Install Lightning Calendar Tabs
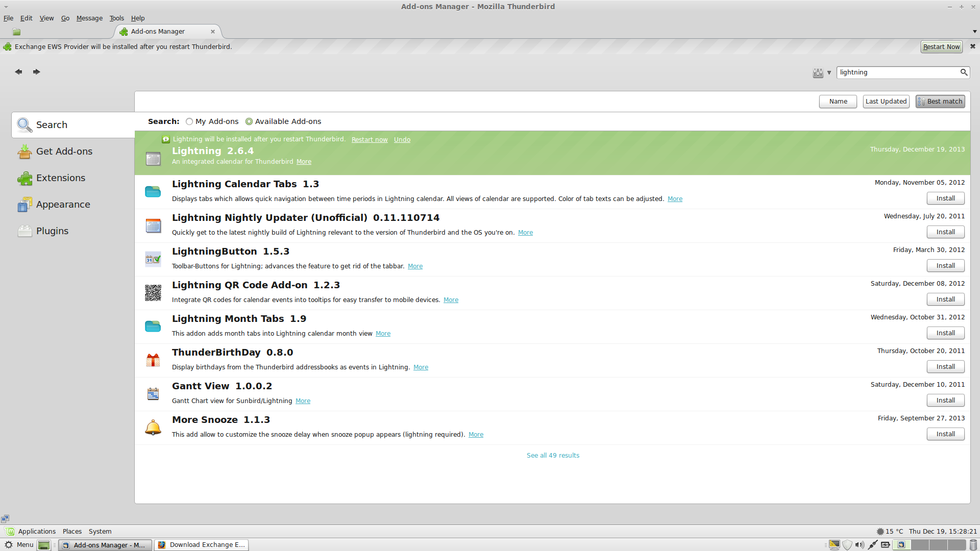The height and width of the screenshot is (551, 980). (945, 198)
